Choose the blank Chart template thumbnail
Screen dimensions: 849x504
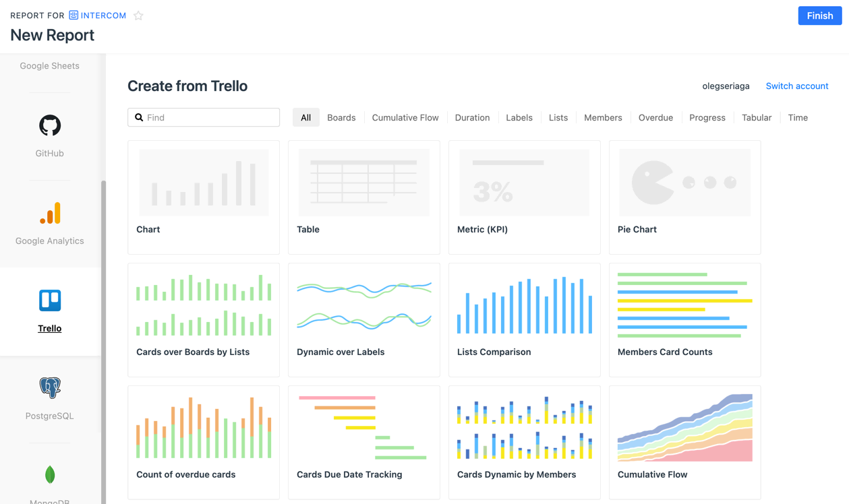pos(204,183)
